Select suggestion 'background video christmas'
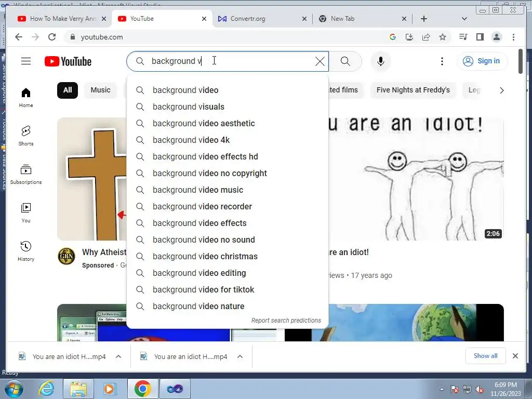 click(x=228, y=256)
